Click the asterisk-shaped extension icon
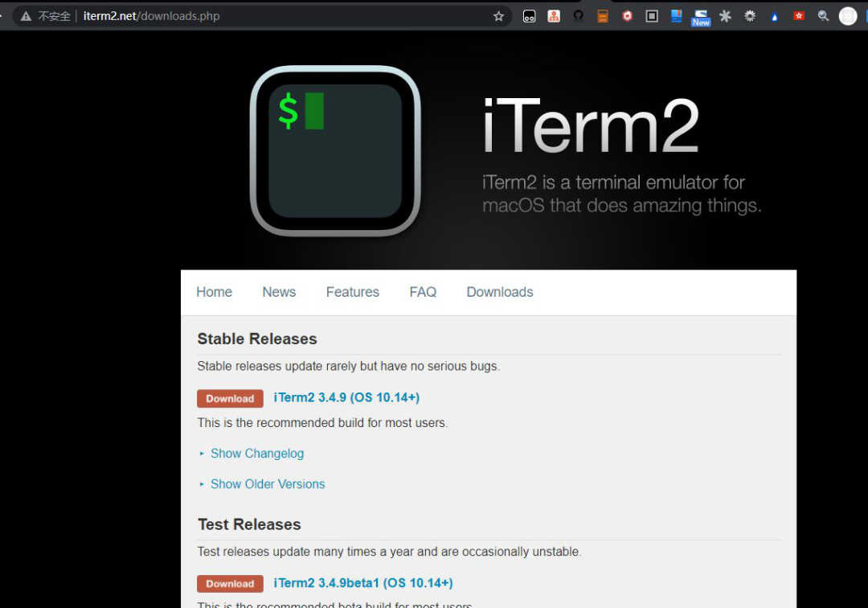The image size is (868, 608). click(725, 16)
